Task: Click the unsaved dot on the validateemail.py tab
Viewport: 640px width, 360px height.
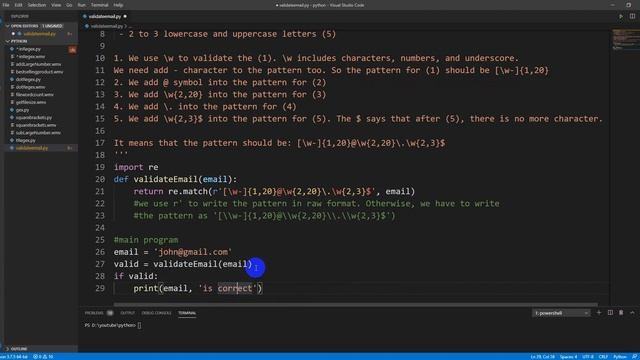Action: click(125, 16)
